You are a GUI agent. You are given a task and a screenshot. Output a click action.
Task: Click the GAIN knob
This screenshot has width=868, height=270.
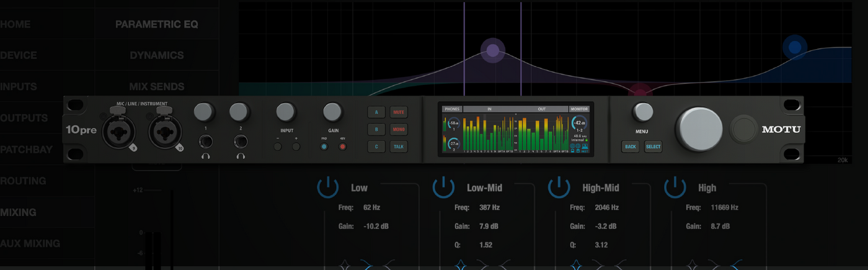[x=332, y=112]
